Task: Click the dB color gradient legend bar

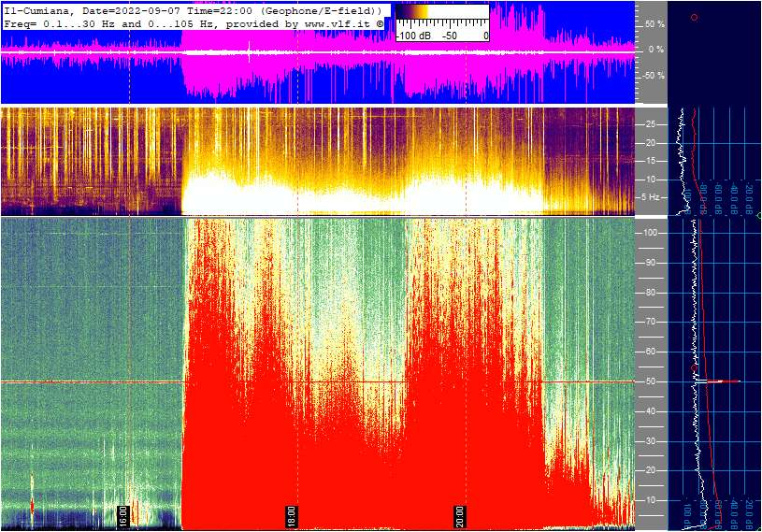Action: click(442, 13)
